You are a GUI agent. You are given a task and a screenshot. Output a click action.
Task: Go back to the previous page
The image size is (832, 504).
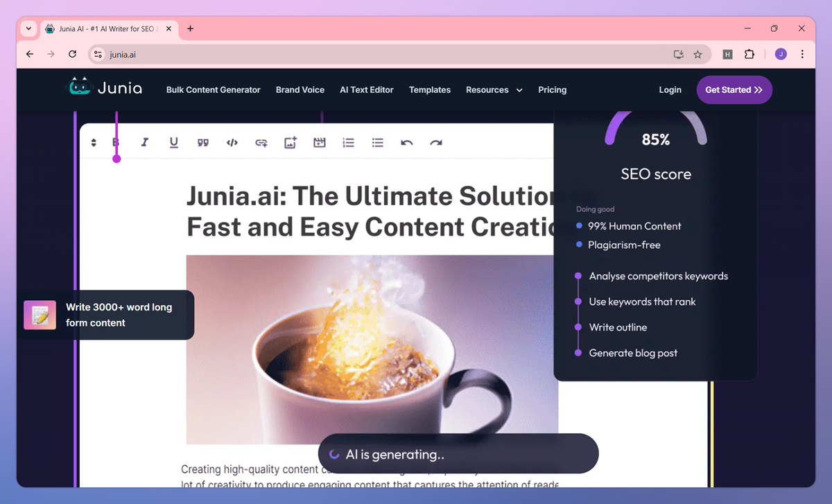29,54
